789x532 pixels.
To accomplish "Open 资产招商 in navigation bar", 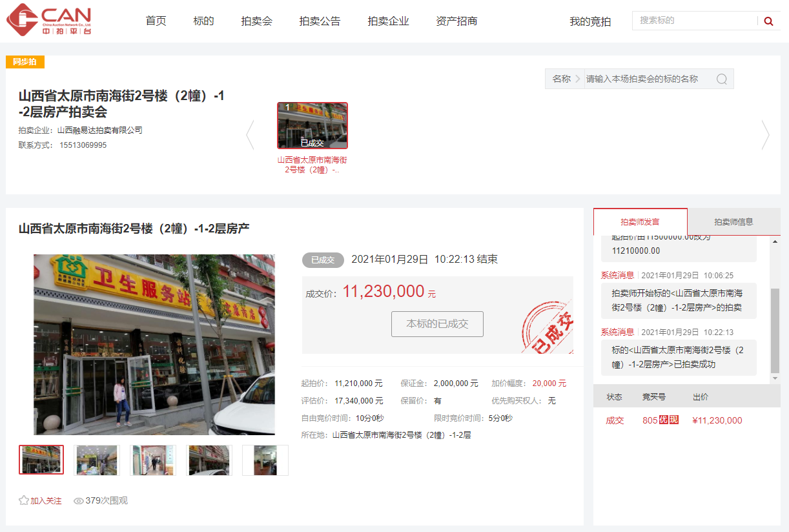I will 456,21.
